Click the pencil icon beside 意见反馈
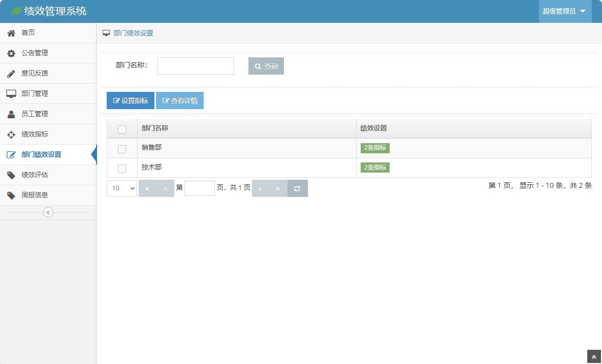602x364 pixels. pos(11,74)
